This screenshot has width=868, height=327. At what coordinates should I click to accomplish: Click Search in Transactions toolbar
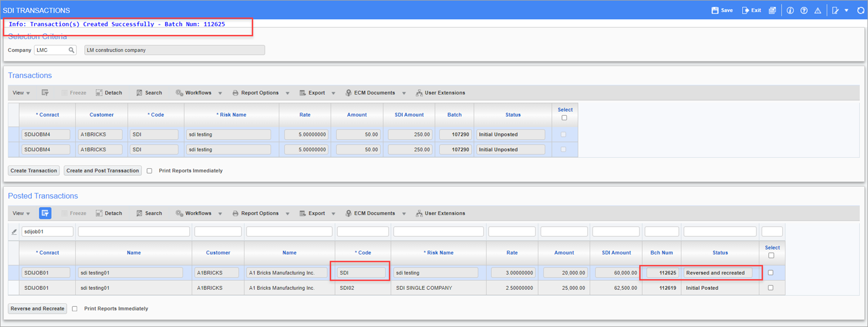point(149,93)
